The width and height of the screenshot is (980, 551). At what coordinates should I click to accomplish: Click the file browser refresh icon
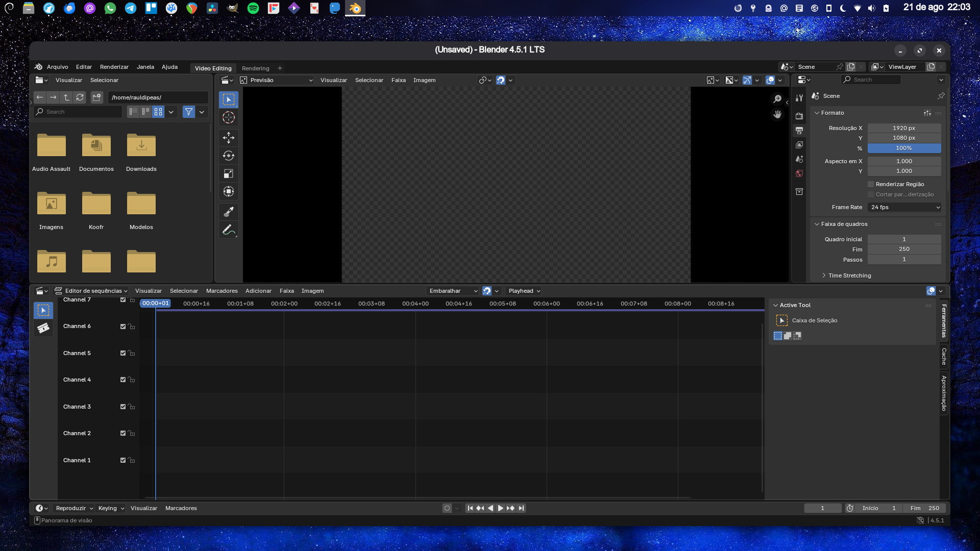pos(80,97)
